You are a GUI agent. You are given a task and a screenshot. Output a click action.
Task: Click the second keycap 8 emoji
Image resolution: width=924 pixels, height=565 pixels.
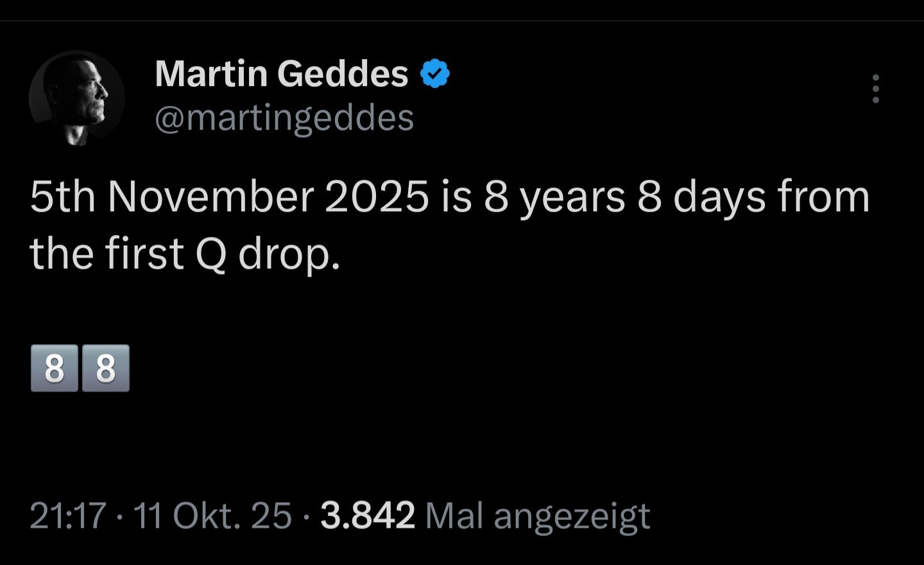[x=106, y=369]
